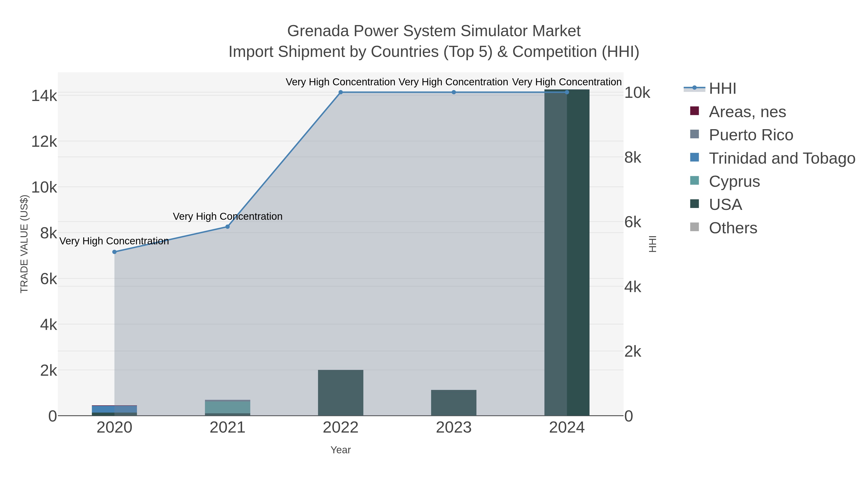Click the Areas, nes maroon color swatch

click(694, 111)
